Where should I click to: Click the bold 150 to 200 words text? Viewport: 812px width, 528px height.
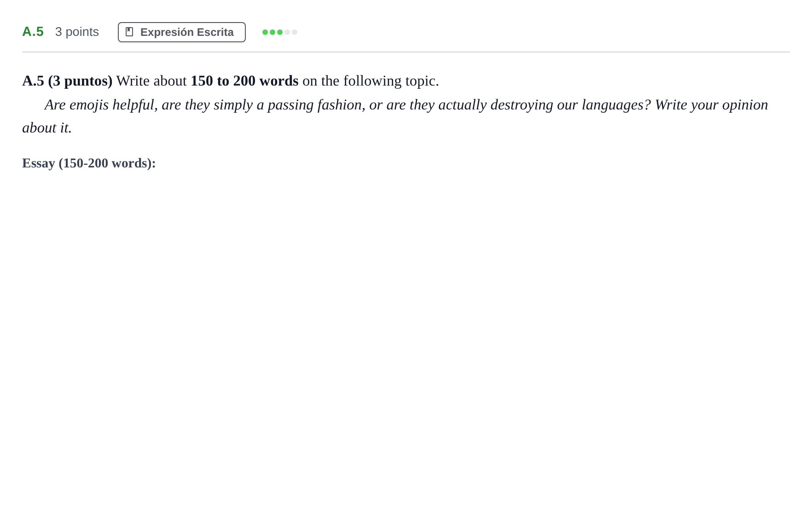point(244,81)
